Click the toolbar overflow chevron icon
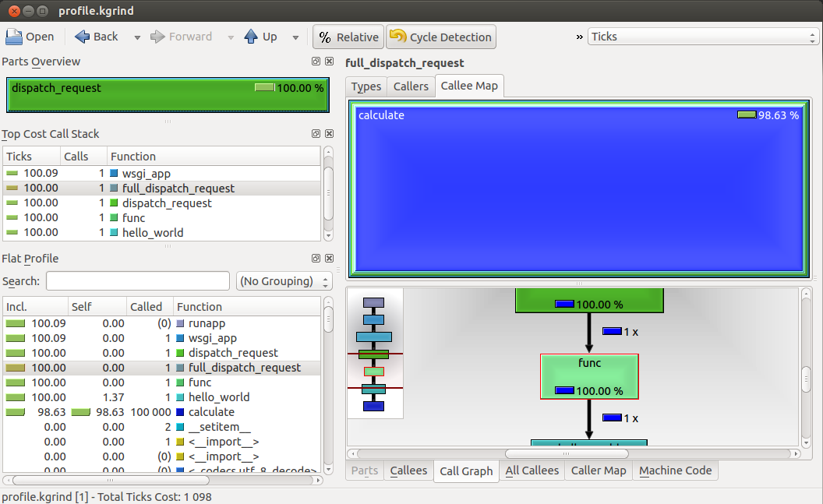 (580, 37)
